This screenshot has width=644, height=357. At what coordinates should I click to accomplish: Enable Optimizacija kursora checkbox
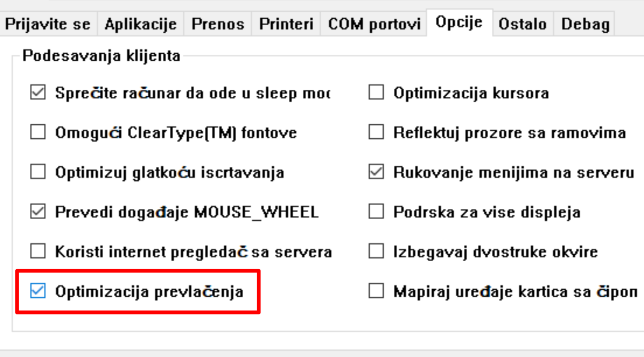[x=376, y=93]
